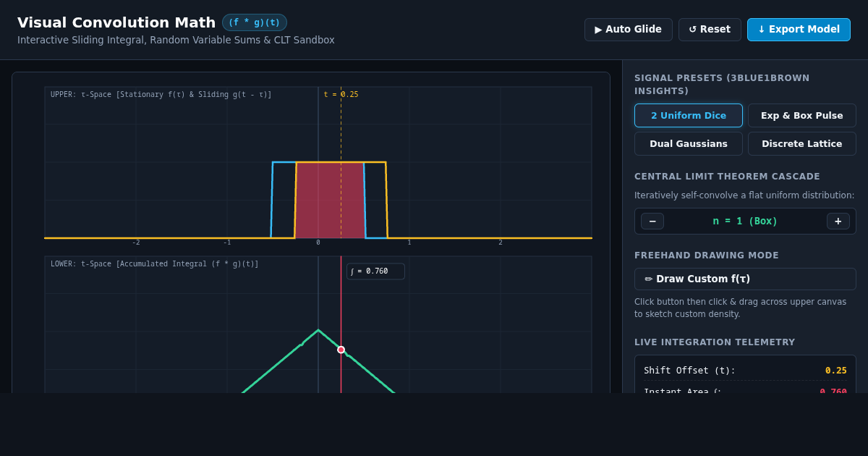868x456 pixels.
Task: Decrease n with the minus stepper
Action: tap(652, 221)
